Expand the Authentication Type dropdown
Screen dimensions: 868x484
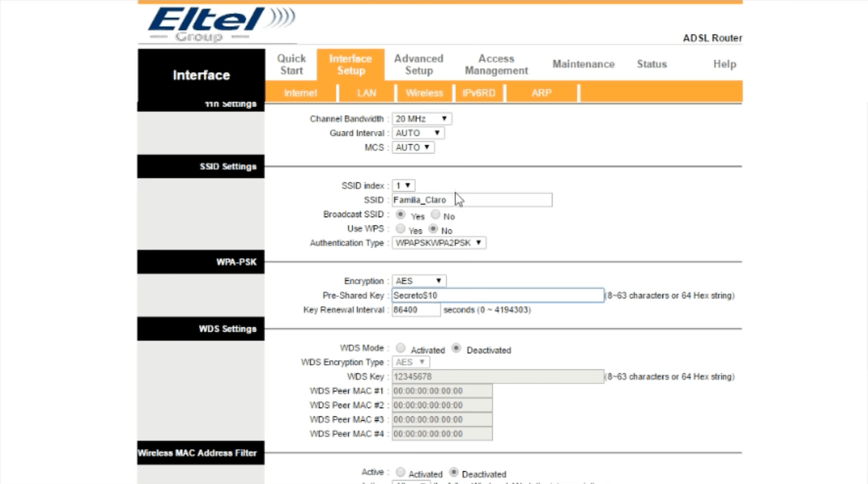point(439,243)
